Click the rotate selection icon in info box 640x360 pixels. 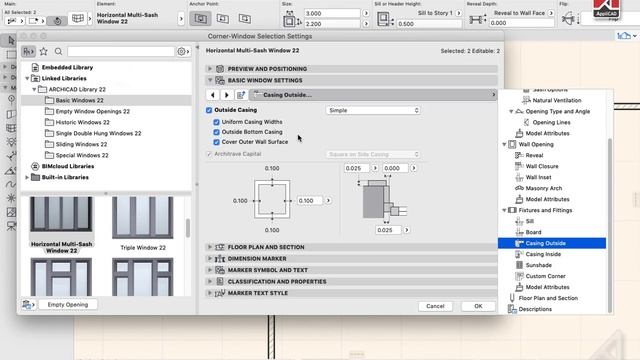(x=57, y=21)
